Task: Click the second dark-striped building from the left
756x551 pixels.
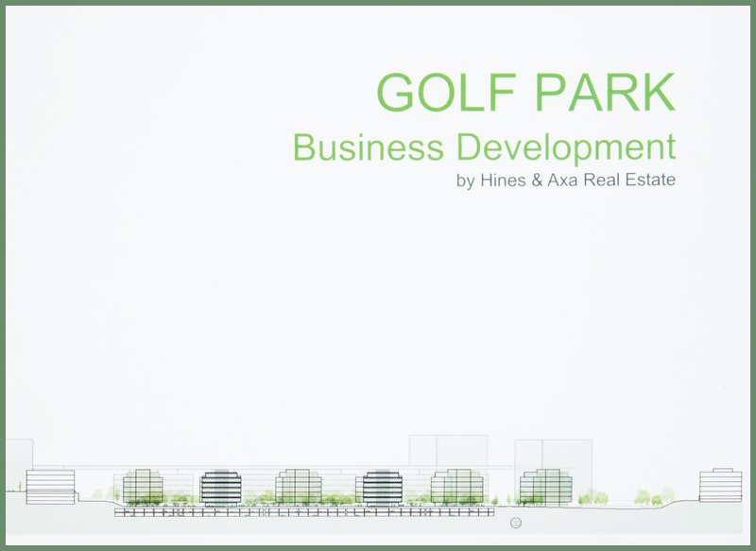Action: pos(383,487)
